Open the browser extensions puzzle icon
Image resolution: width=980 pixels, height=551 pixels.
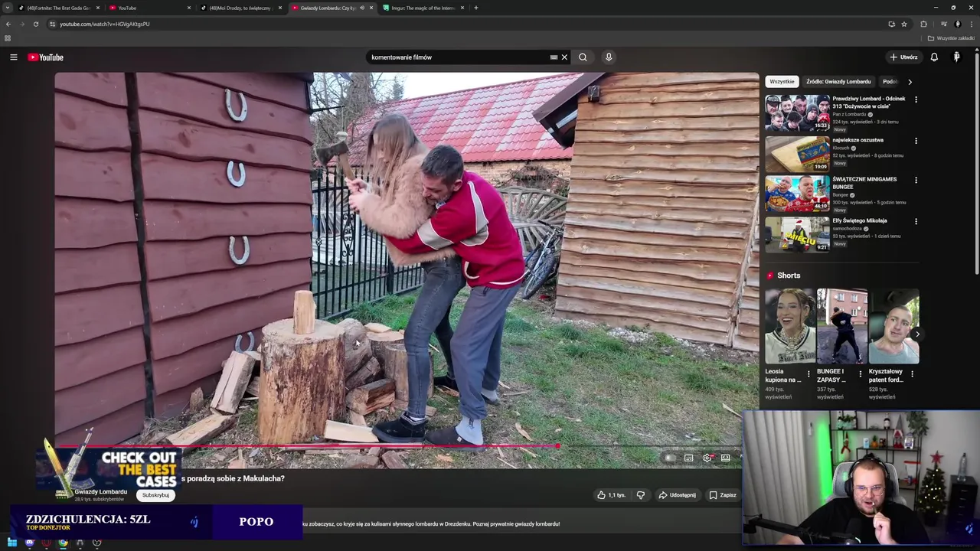[923, 24]
